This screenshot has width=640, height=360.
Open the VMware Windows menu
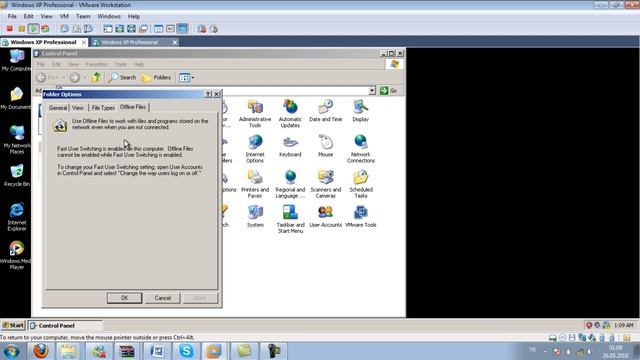[x=109, y=16]
